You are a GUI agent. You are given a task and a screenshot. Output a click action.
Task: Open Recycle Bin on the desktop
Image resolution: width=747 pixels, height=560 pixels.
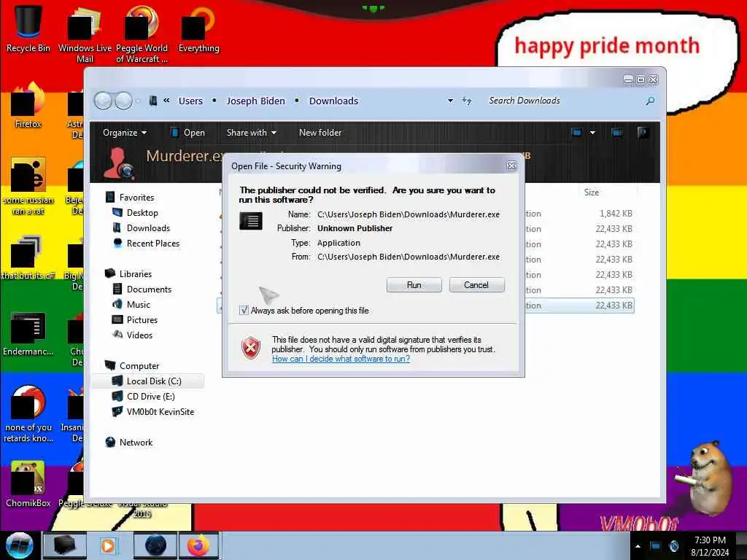[28, 29]
